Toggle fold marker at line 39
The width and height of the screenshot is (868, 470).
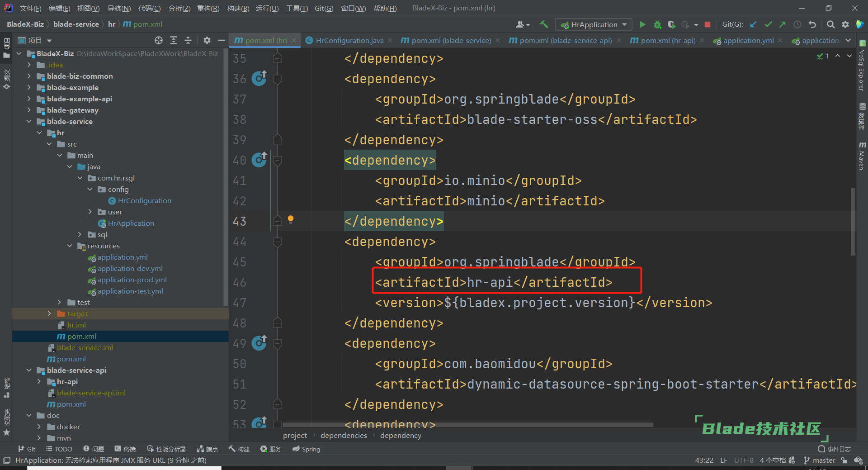click(x=278, y=139)
